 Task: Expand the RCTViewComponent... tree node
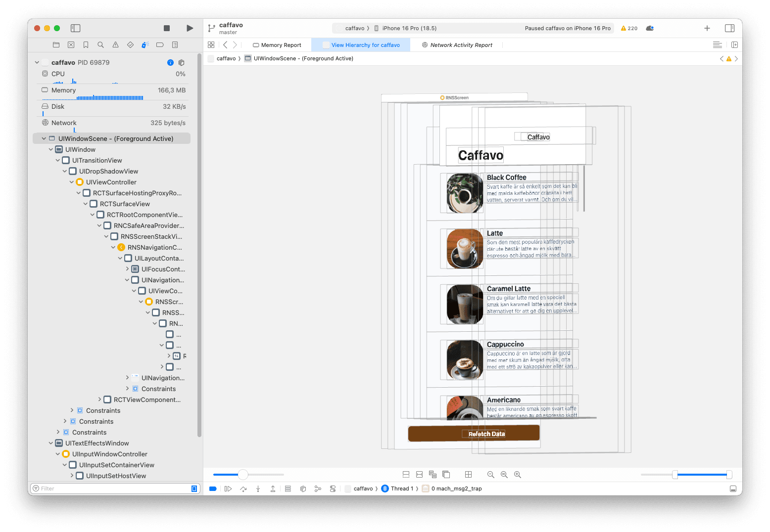(x=99, y=400)
